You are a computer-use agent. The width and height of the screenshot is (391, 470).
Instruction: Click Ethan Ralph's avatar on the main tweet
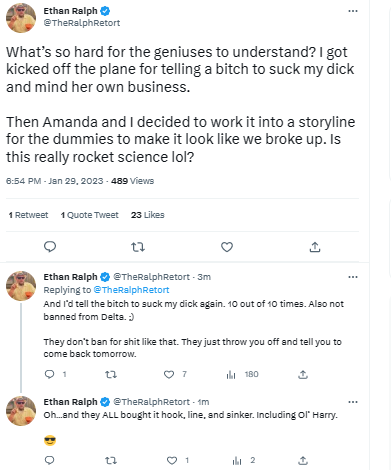coord(21,18)
